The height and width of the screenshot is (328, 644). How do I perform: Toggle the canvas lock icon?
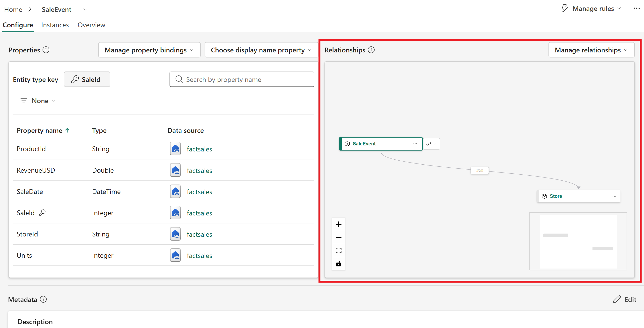[x=339, y=264]
